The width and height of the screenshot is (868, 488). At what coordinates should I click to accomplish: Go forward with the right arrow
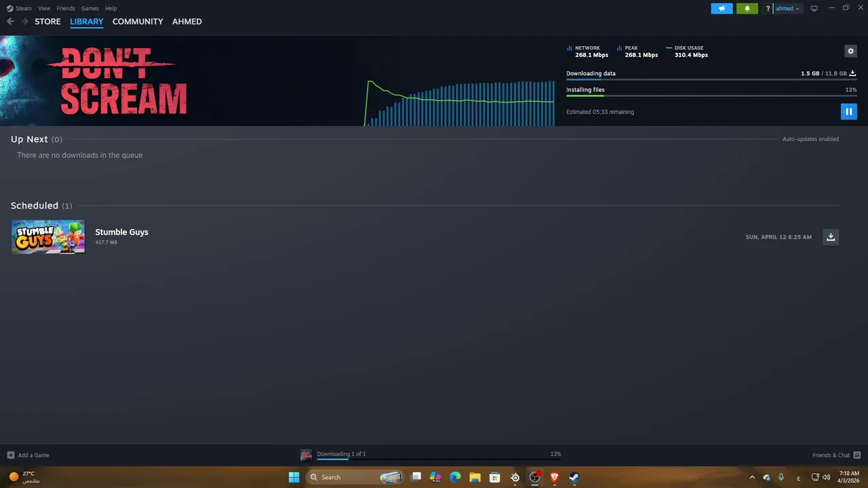25,22
